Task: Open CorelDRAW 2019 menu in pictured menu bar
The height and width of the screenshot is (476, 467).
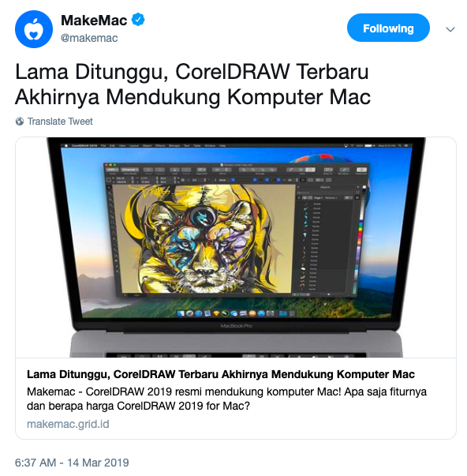Action: tap(84, 146)
